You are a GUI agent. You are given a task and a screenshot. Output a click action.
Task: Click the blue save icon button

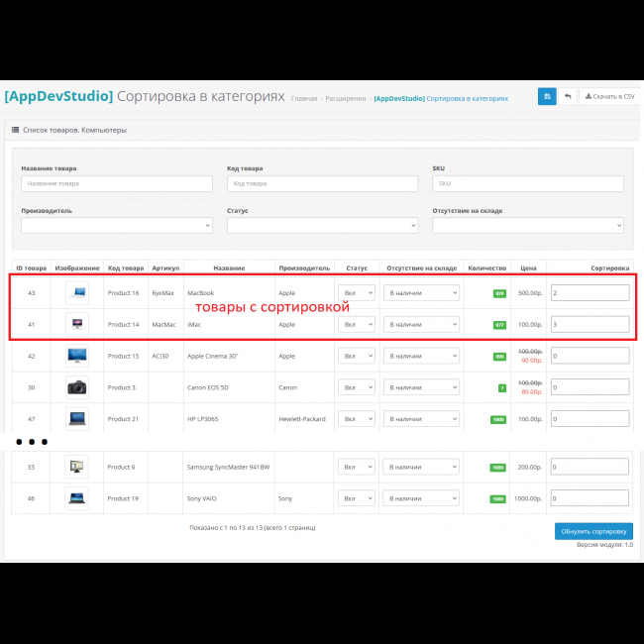pos(547,96)
